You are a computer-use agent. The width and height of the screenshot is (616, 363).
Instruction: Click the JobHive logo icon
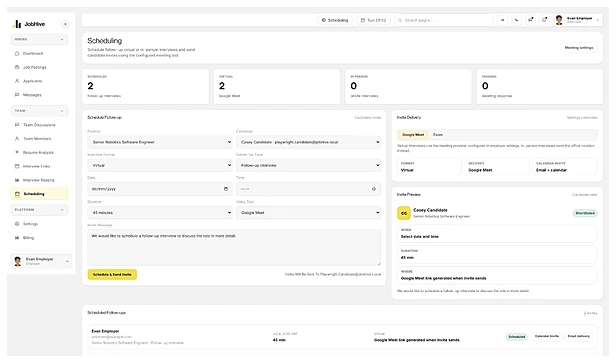[x=17, y=24]
